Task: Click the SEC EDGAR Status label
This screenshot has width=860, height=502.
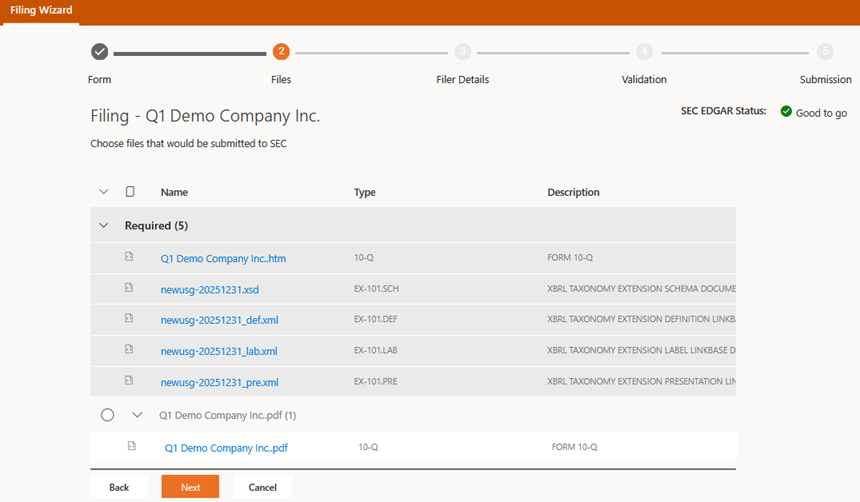Action: 723,111
